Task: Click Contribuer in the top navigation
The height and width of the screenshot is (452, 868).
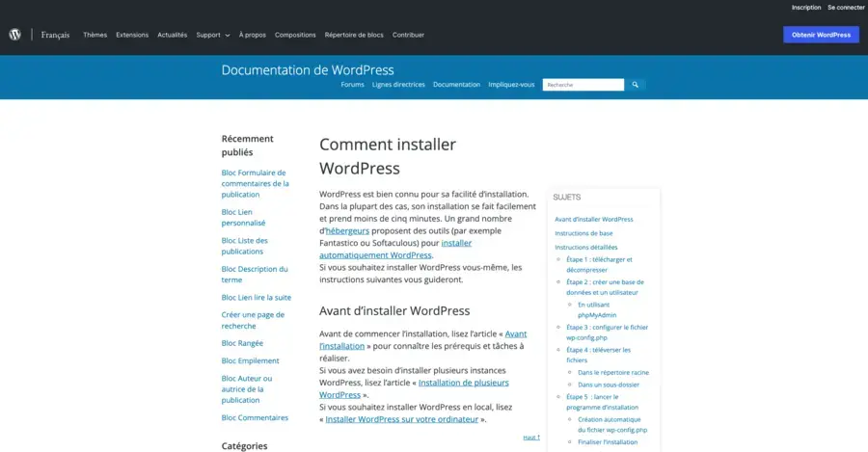Action: point(408,35)
